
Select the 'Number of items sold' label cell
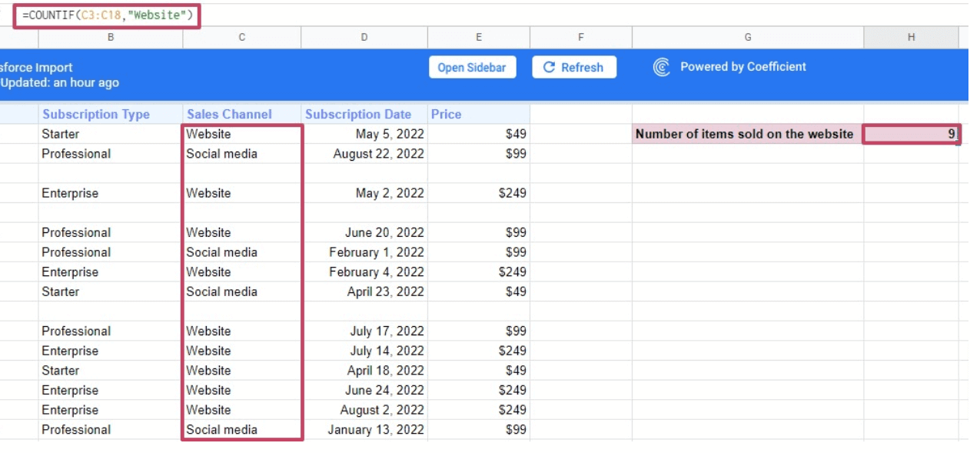744,135
